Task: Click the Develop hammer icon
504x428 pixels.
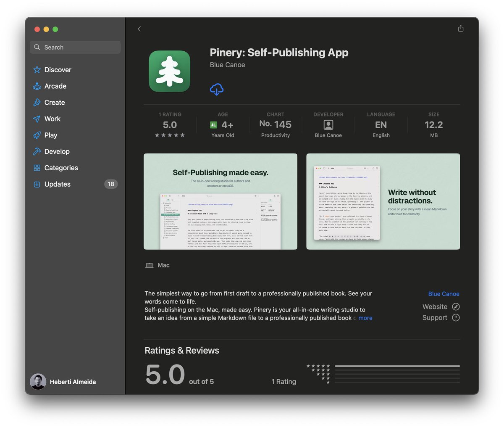Action: click(x=37, y=151)
